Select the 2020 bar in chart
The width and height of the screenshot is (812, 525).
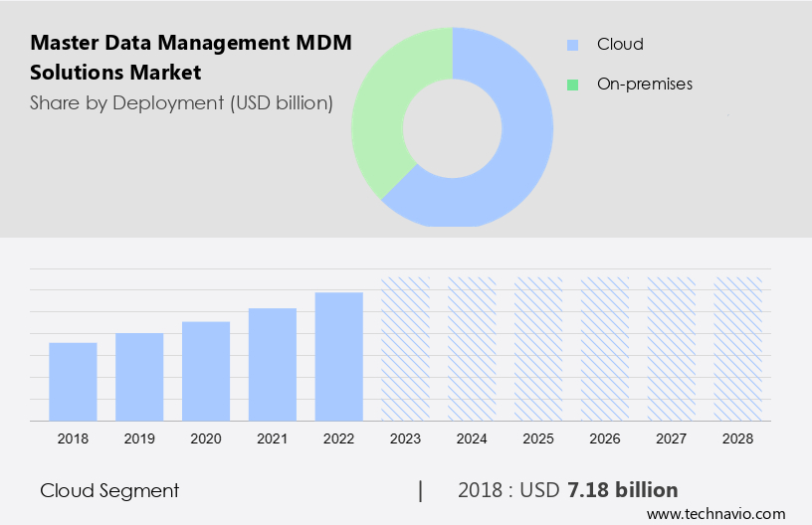206,371
